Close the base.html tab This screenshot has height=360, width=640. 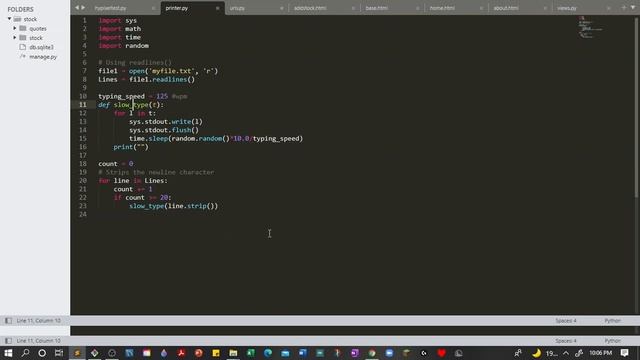click(x=418, y=8)
